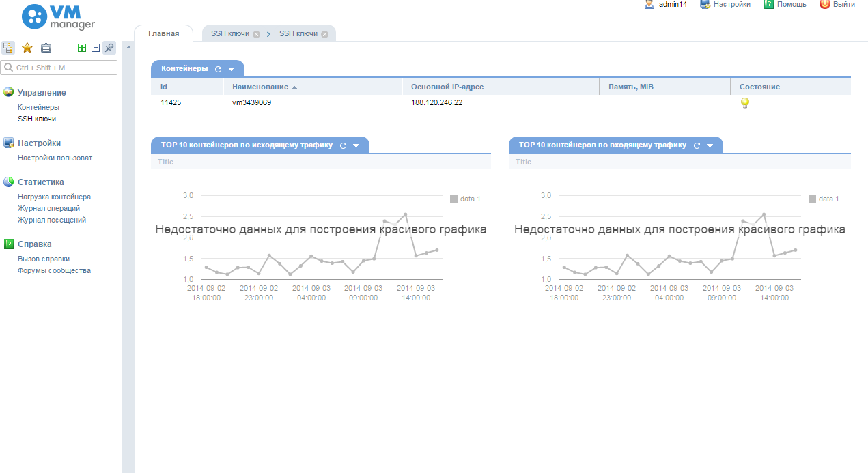Click the admin14 user icon
This screenshot has width=868, height=473.
[x=649, y=4]
